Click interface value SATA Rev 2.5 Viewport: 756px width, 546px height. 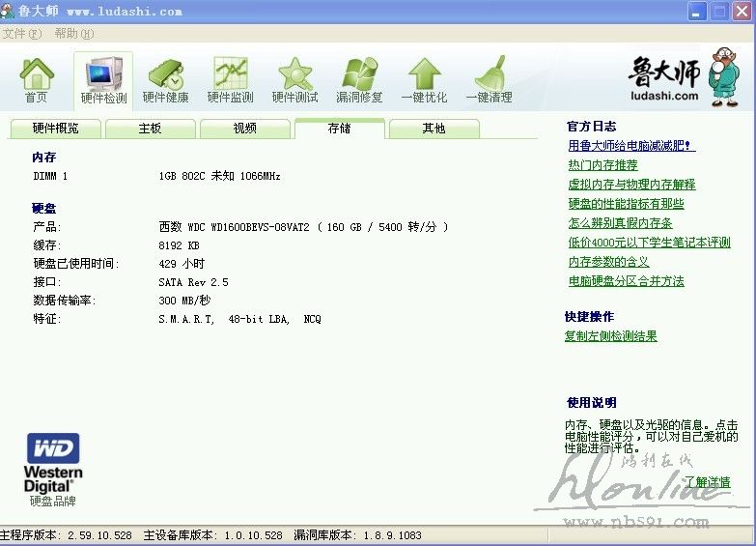[x=193, y=282]
